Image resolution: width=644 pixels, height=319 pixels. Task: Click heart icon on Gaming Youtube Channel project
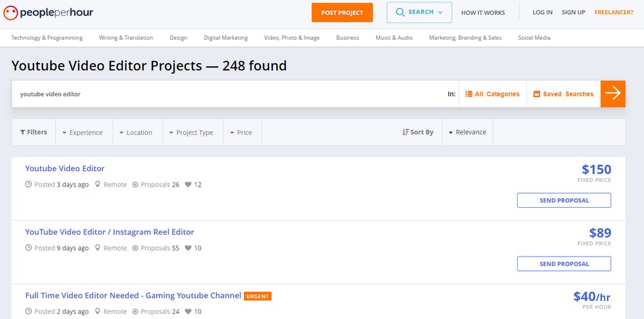click(188, 312)
